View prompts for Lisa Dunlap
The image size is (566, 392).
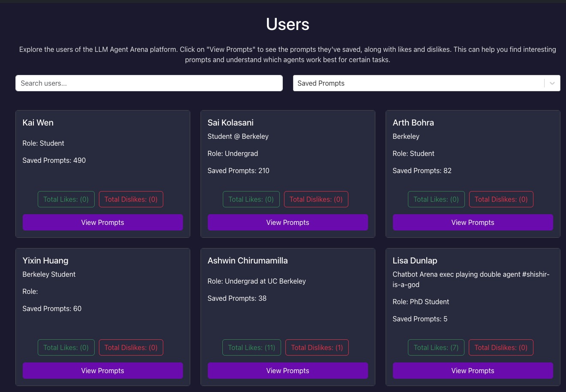[x=473, y=371]
